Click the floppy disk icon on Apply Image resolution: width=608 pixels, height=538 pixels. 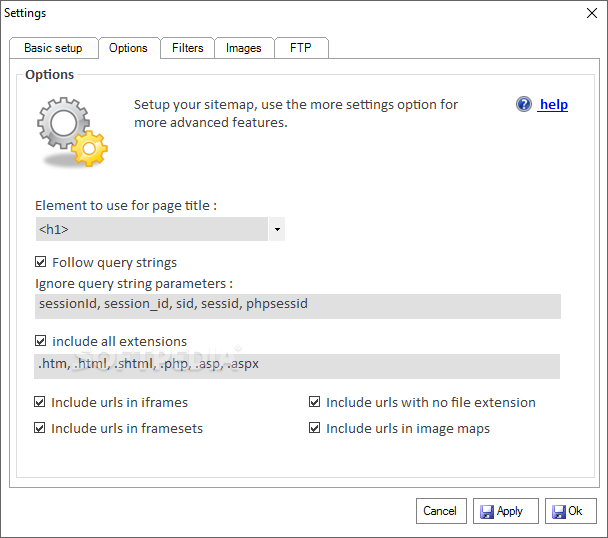pos(487,511)
